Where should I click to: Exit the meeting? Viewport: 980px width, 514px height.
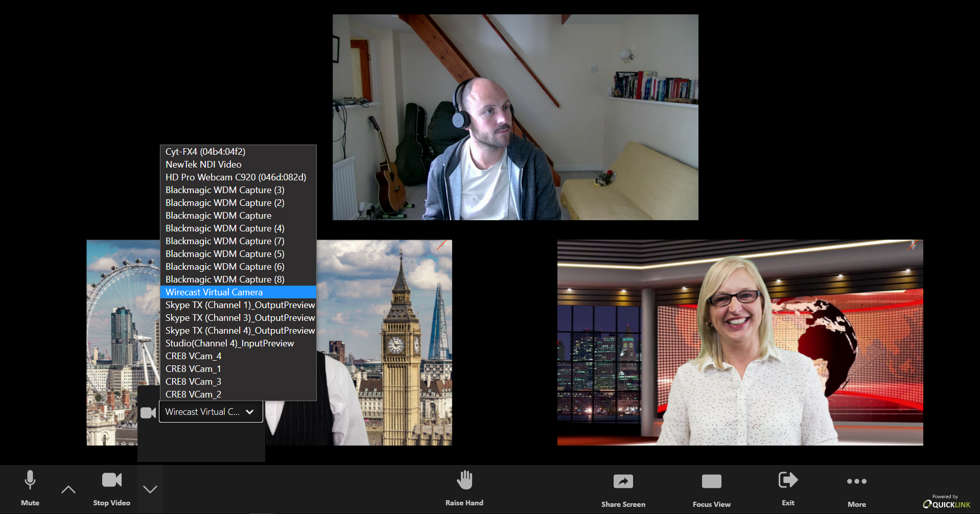pyautogui.click(x=788, y=488)
